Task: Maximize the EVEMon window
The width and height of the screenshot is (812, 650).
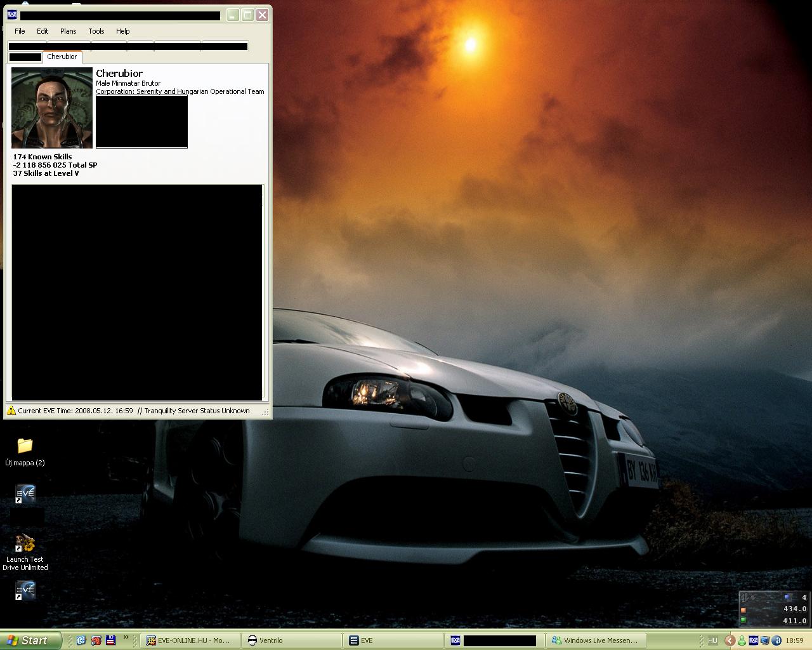Action: pos(247,15)
